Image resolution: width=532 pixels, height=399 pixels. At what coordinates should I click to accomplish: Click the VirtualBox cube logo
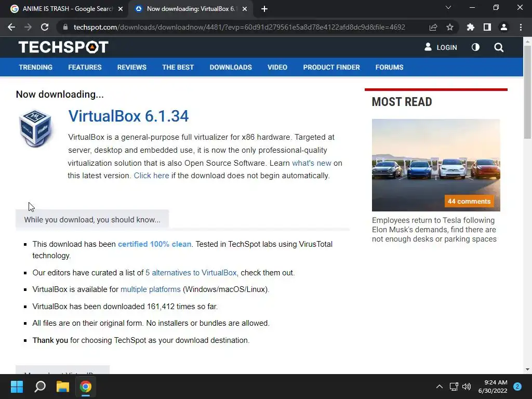[x=35, y=128]
